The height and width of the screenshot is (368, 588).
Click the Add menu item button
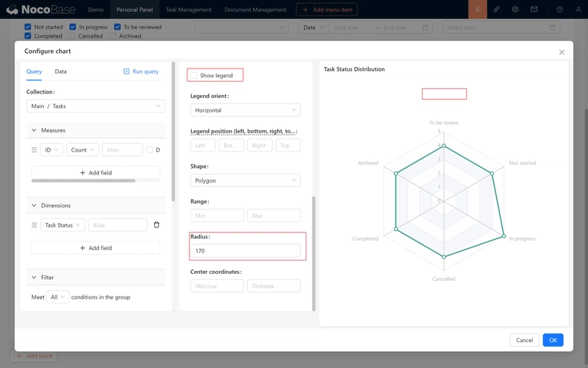326,10
